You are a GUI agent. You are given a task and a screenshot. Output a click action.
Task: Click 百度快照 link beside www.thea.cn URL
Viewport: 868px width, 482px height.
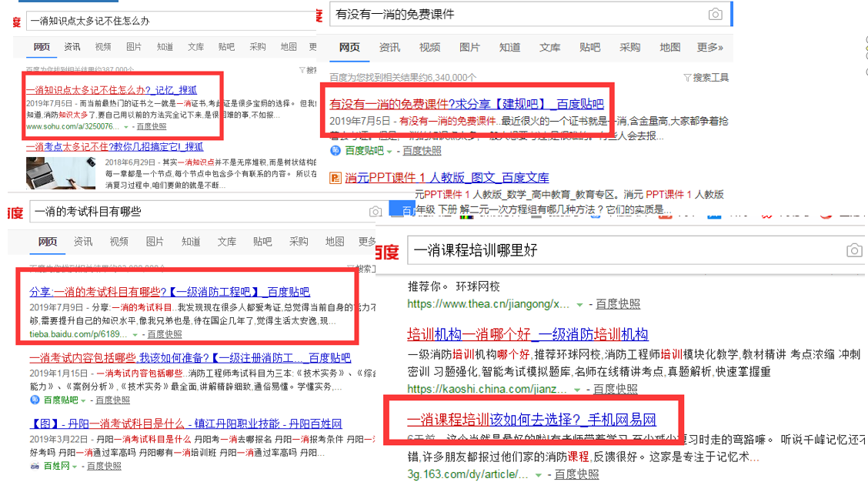617,304
